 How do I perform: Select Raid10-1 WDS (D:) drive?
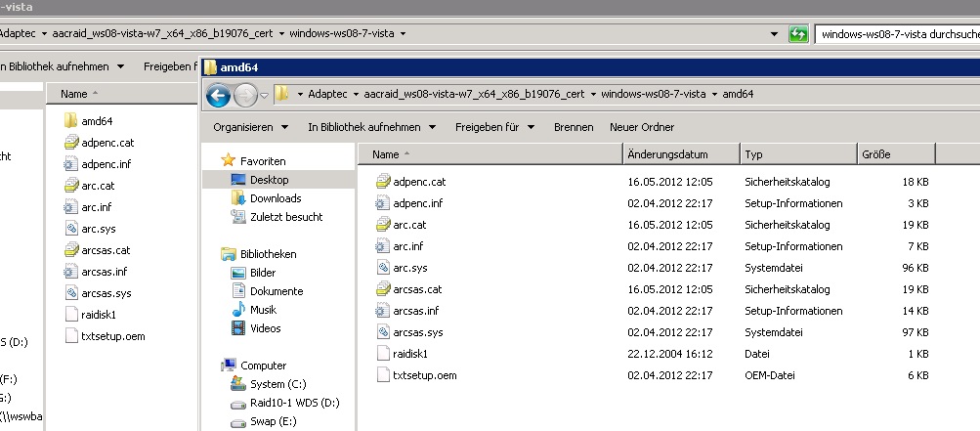295,403
